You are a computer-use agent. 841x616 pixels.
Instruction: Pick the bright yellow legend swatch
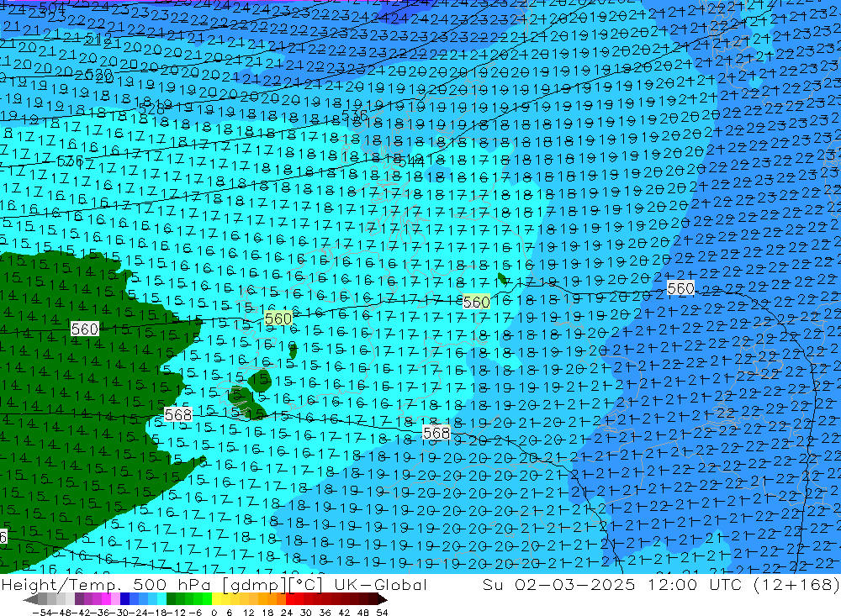pyautogui.click(x=215, y=599)
